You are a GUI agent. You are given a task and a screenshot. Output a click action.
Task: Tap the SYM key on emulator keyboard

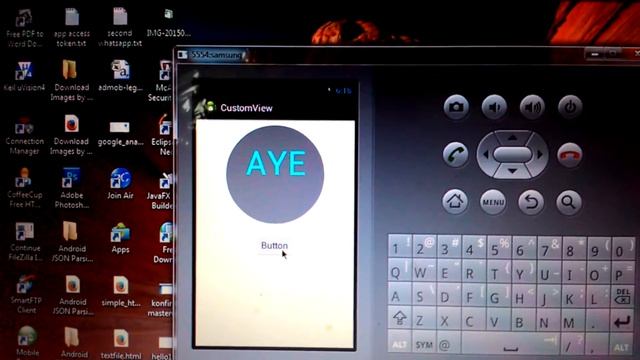[424, 345]
